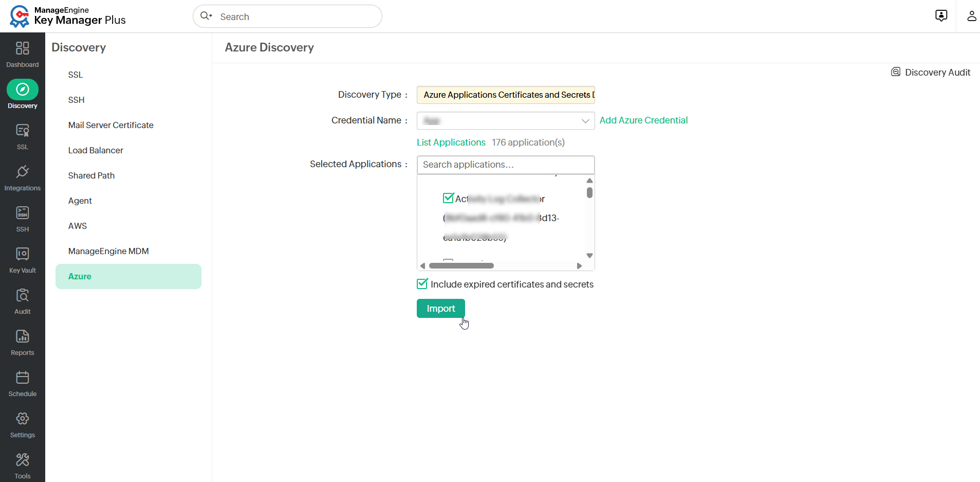This screenshot has width=980, height=482.
Task: Uncheck the Activity Log Collector application
Action: click(x=448, y=198)
